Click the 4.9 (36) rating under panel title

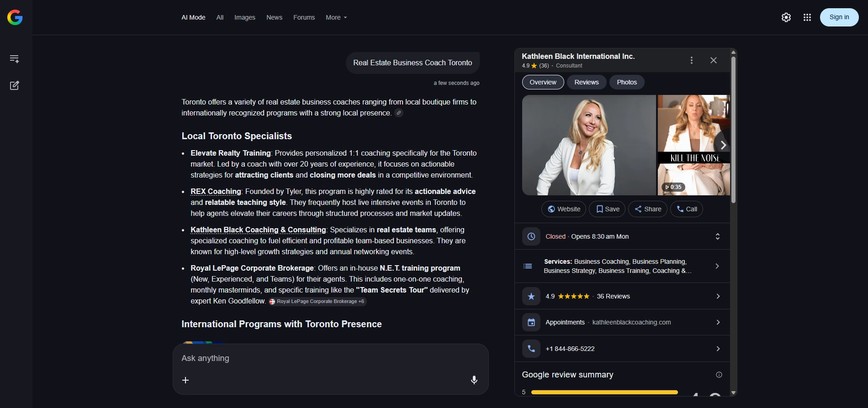535,66
